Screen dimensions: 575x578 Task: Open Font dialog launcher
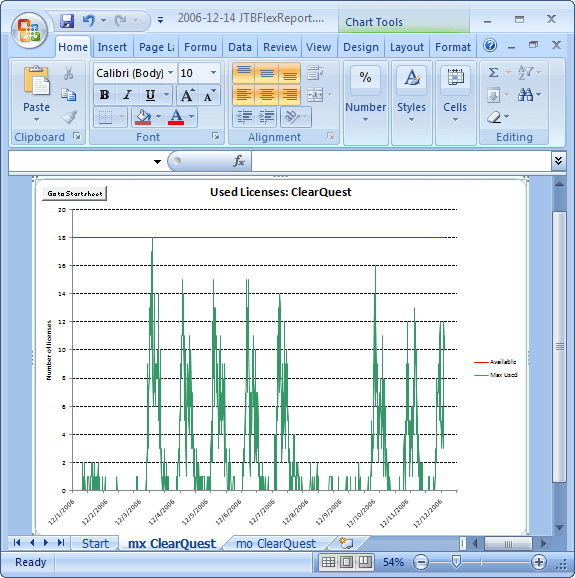pyautogui.click(x=216, y=137)
